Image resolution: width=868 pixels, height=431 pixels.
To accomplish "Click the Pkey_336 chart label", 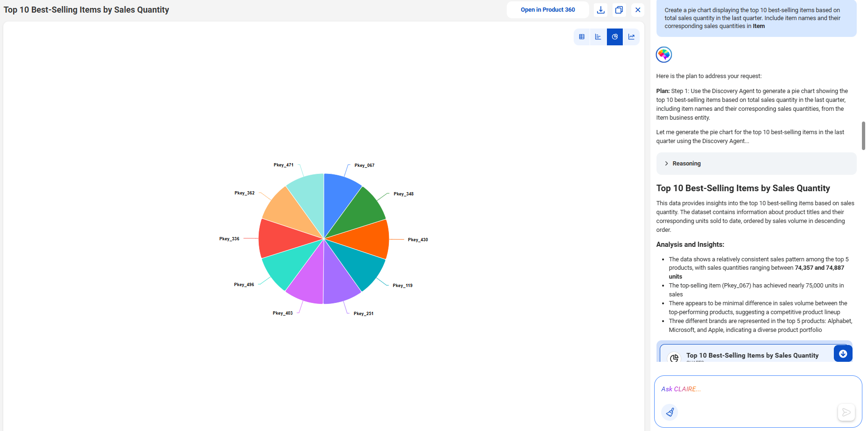I will (229, 239).
